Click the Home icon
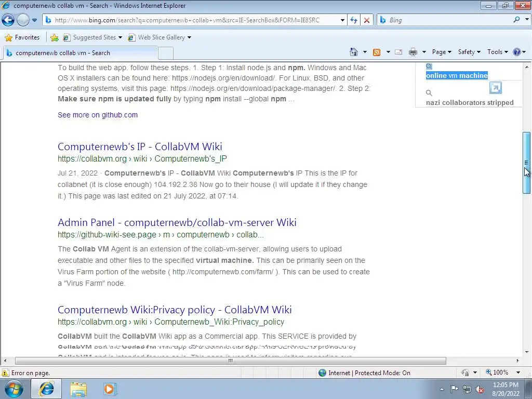Image resolution: width=532 pixels, height=399 pixels. [353, 52]
